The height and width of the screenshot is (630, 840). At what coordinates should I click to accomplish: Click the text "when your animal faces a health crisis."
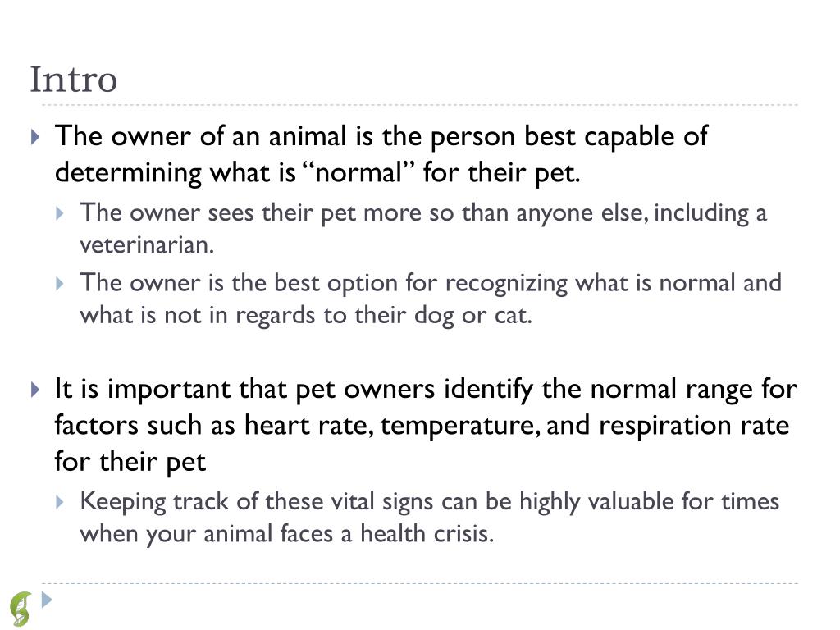(x=287, y=534)
